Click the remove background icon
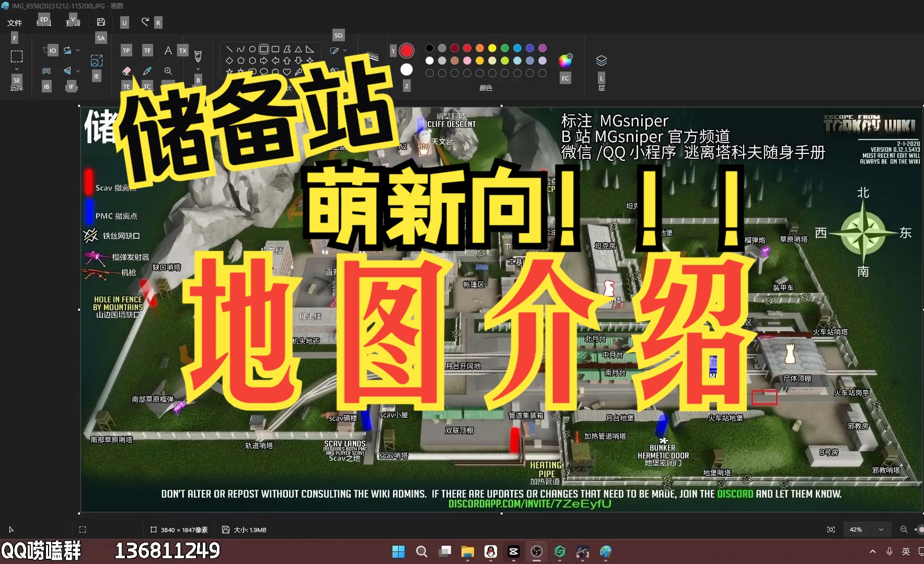 pos(47,71)
